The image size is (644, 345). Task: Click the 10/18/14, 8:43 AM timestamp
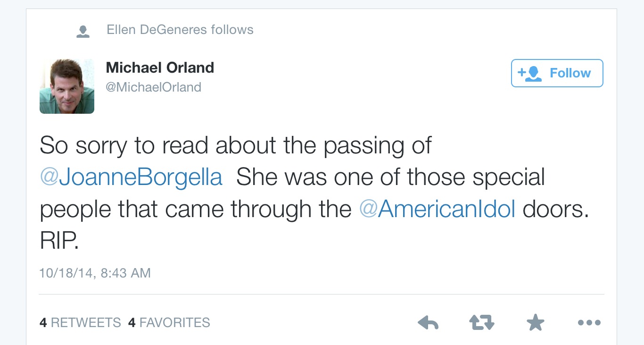click(x=95, y=273)
